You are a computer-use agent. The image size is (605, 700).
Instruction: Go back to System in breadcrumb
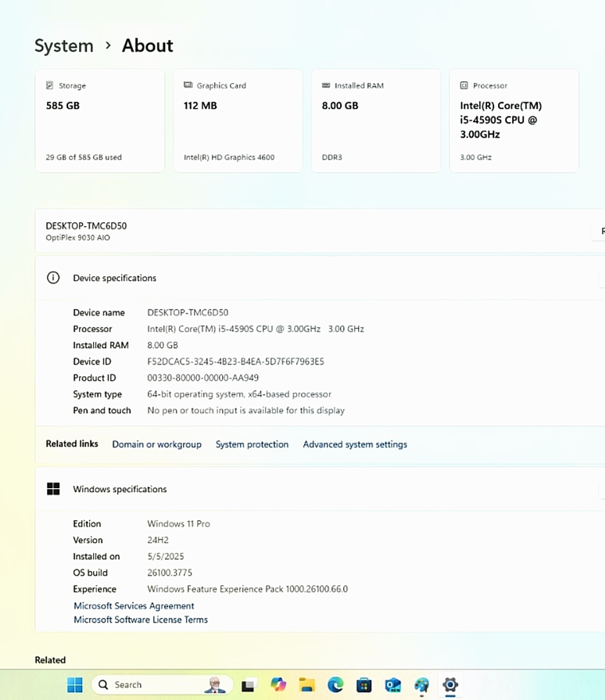click(64, 45)
